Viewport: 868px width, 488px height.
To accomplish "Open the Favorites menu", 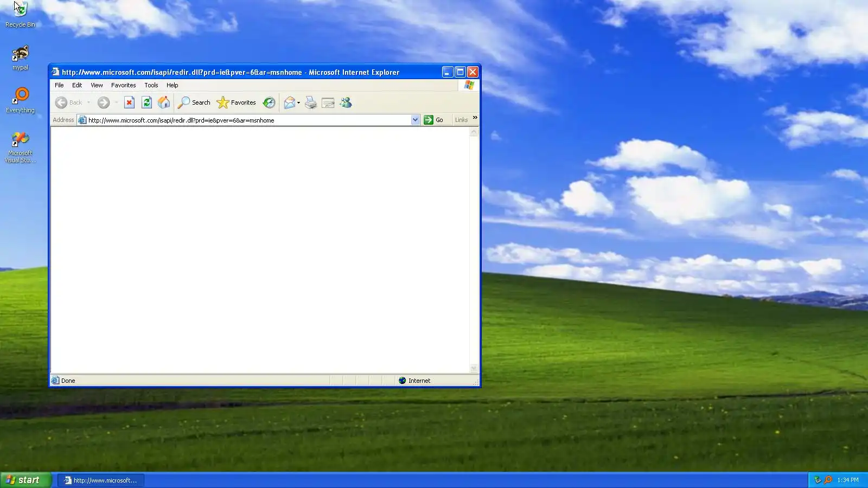I will coord(123,85).
